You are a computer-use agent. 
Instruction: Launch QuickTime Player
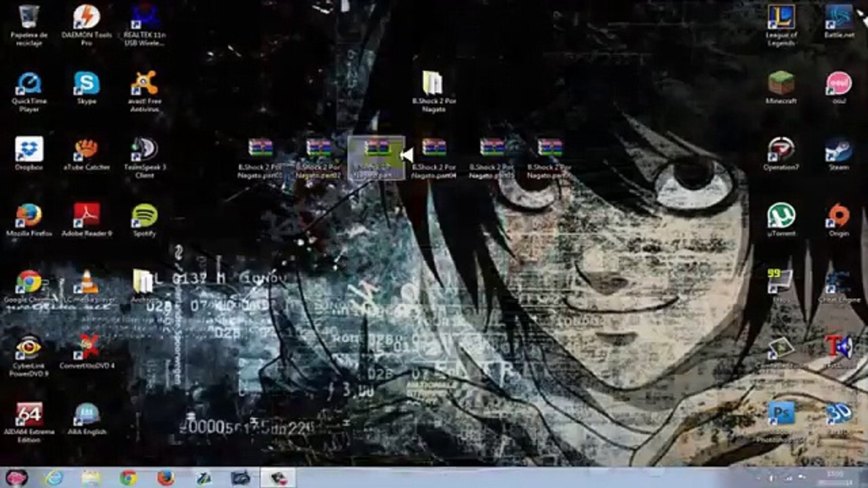28,91
